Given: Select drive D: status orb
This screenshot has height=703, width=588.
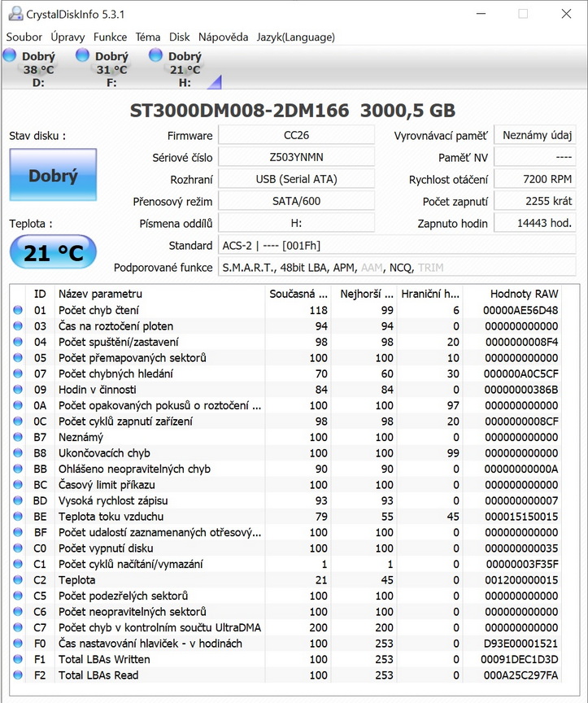Looking at the screenshot, I should click(10, 55).
